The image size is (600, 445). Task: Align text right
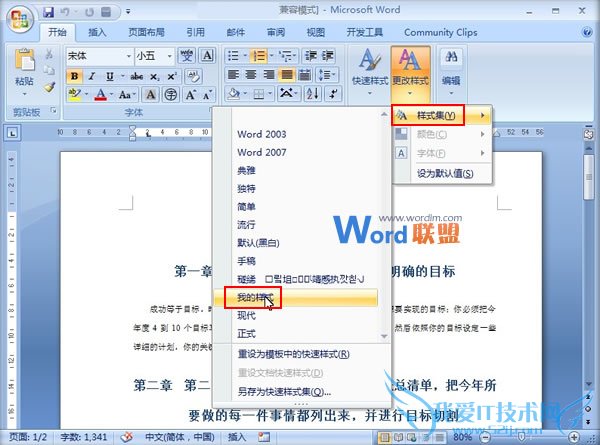pyautogui.click(x=269, y=74)
